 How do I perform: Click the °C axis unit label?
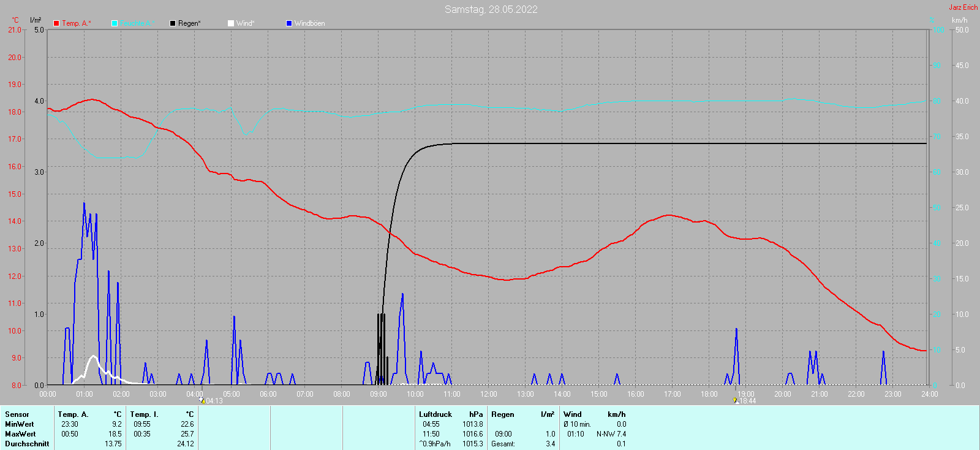[x=15, y=20]
